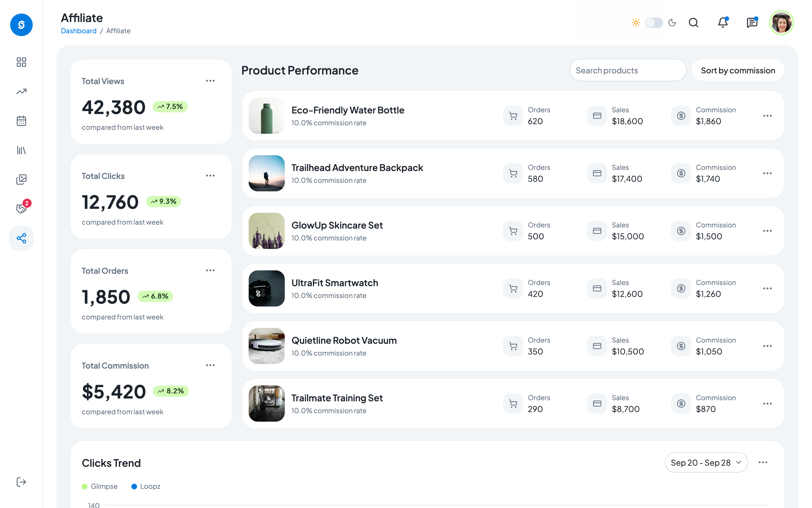Open the search magnifier in header
Image resolution: width=812 pixels, height=508 pixels.
pos(694,23)
